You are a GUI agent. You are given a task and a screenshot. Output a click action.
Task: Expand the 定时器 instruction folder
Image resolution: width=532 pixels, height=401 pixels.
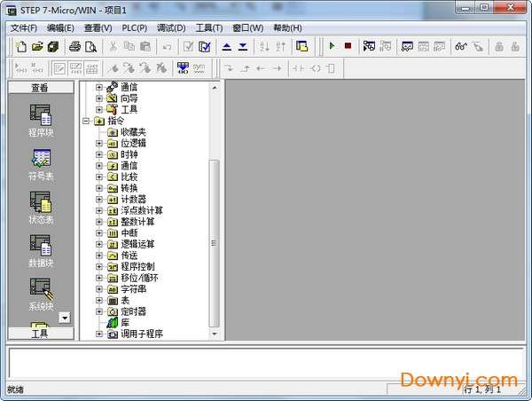tap(99, 311)
